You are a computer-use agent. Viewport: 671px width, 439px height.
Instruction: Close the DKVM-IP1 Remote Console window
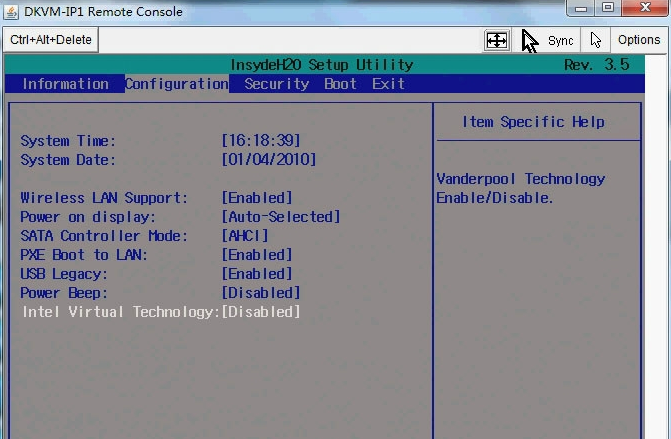pos(645,8)
